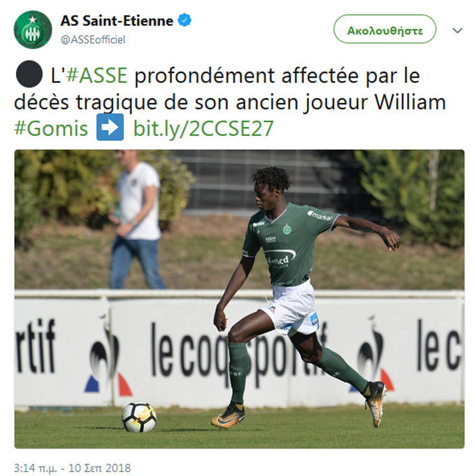
Task: Open the AS Saint-Etienne profile avatar
Action: coord(33,30)
